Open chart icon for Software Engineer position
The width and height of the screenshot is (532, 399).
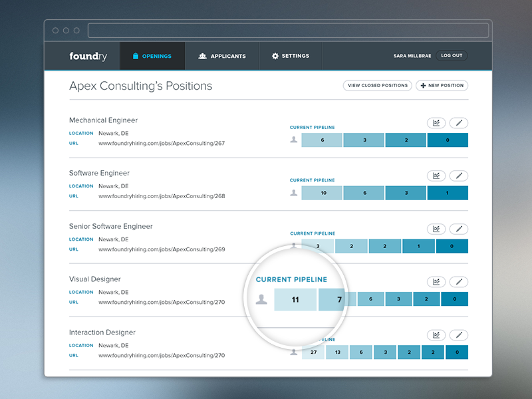pyautogui.click(x=436, y=176)
